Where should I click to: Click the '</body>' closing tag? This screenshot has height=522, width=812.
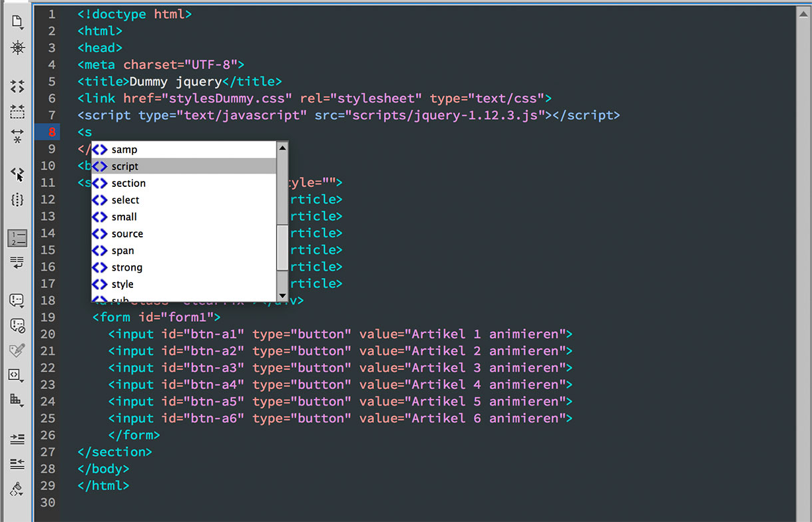pyautogui.click(x=103, y=469)
